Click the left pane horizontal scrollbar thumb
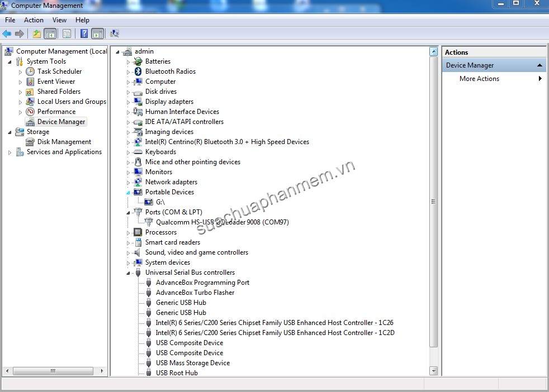 coord(53,371)
